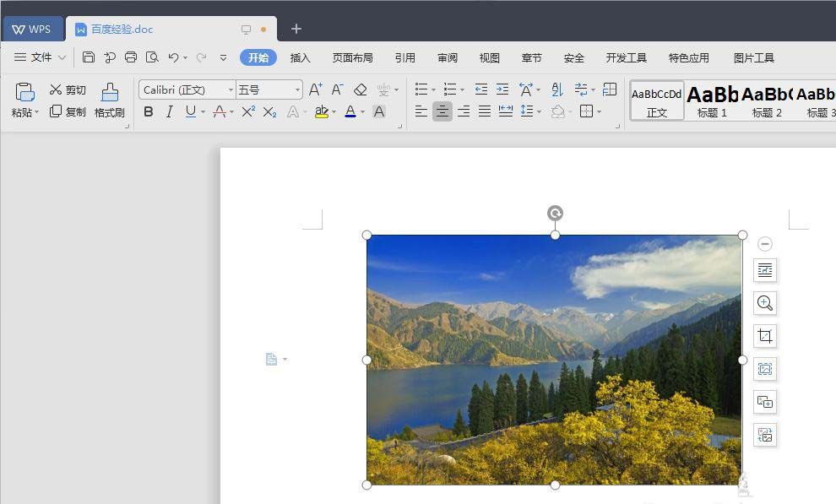Image resolution: width=836 pixels, height=504 pixels.
Task: Click the print icon in quick access toolbar
Action: (131, 57)
